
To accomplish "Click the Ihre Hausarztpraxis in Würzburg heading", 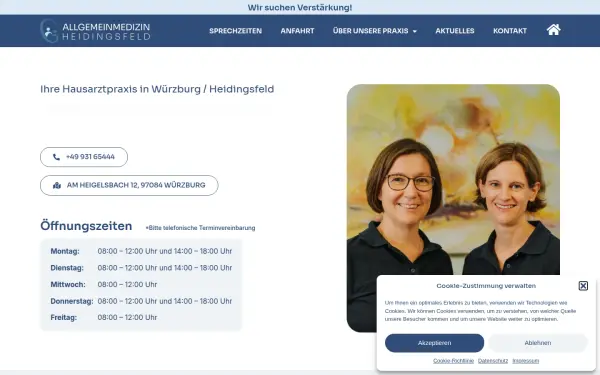I will pyautogui.click(x=157, y=89).
